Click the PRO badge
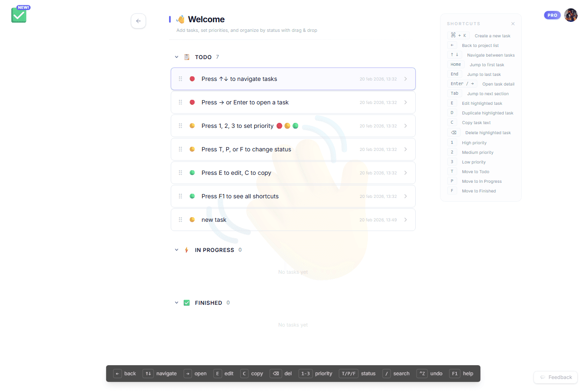This screenshot has height=392, width=586. coord(552,15)
